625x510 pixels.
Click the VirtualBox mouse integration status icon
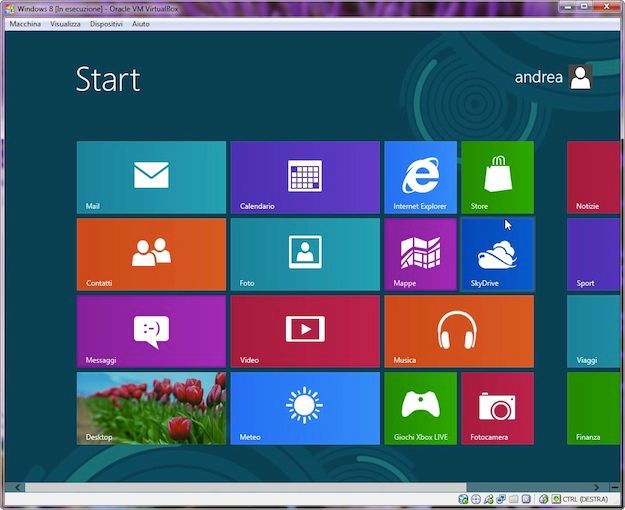pos(544,499)
